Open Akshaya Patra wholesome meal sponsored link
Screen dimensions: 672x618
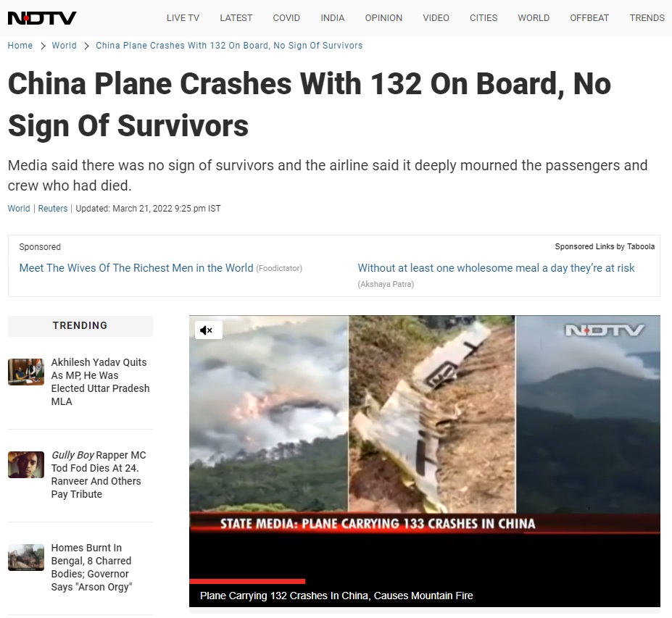(x=496, y=268)
